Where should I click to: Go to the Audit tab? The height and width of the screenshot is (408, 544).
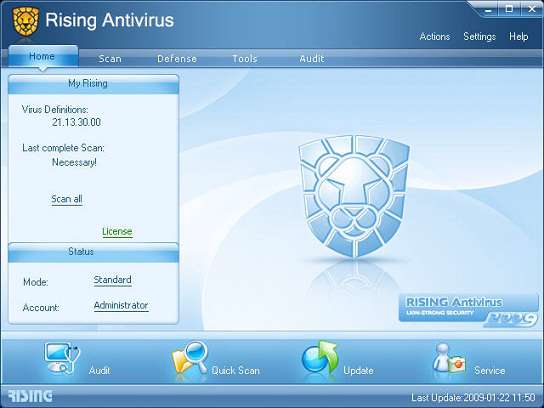pos(312,59)
